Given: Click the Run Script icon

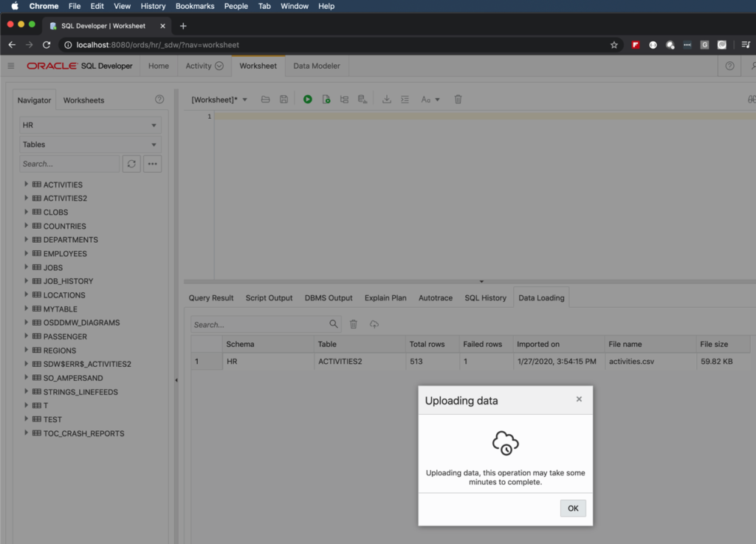Looking at the screenshot, I should click(x=326, y=99).
